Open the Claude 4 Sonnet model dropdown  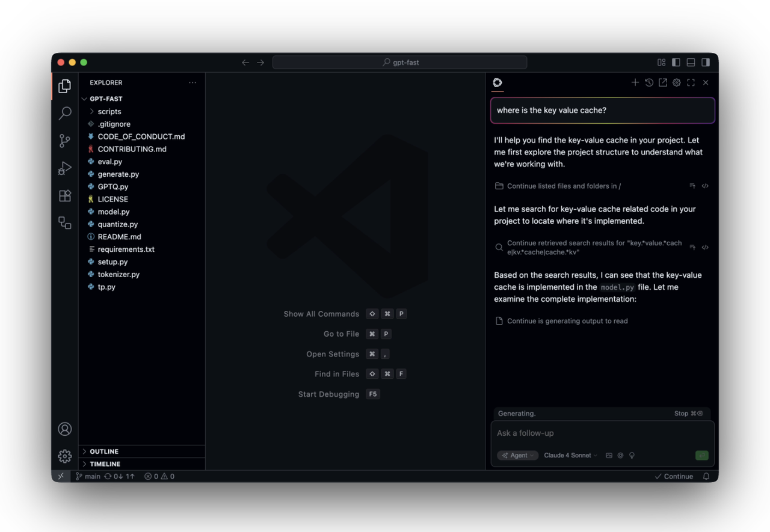tap(570, 456)
